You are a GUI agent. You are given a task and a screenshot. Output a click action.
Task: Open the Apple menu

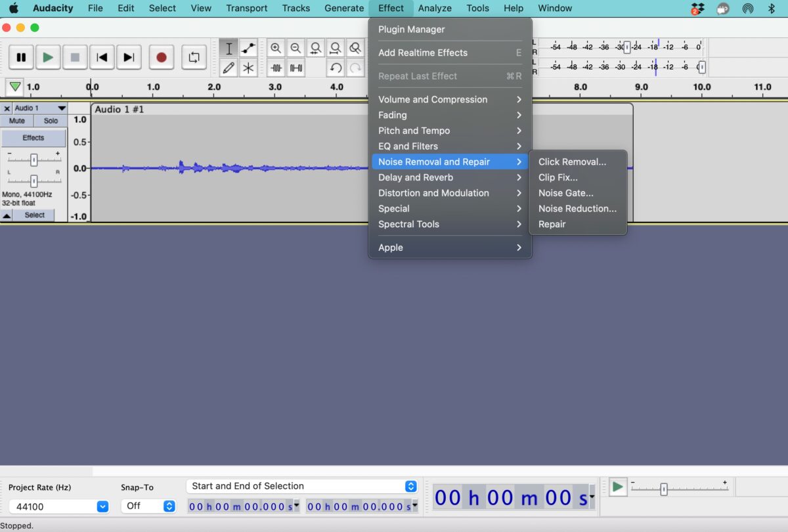click(13, 8)
